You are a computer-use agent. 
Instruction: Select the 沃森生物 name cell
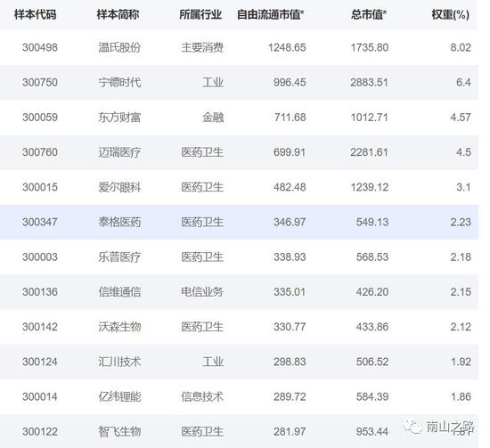click(119, 327)
